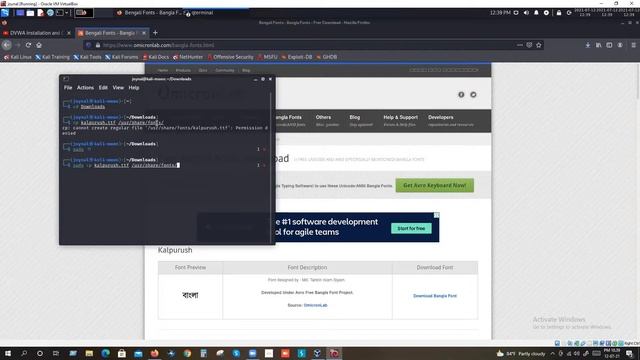Open Firefox hamburger menu
The width and height of the screenshot is (640, 360).
[633, 45]
